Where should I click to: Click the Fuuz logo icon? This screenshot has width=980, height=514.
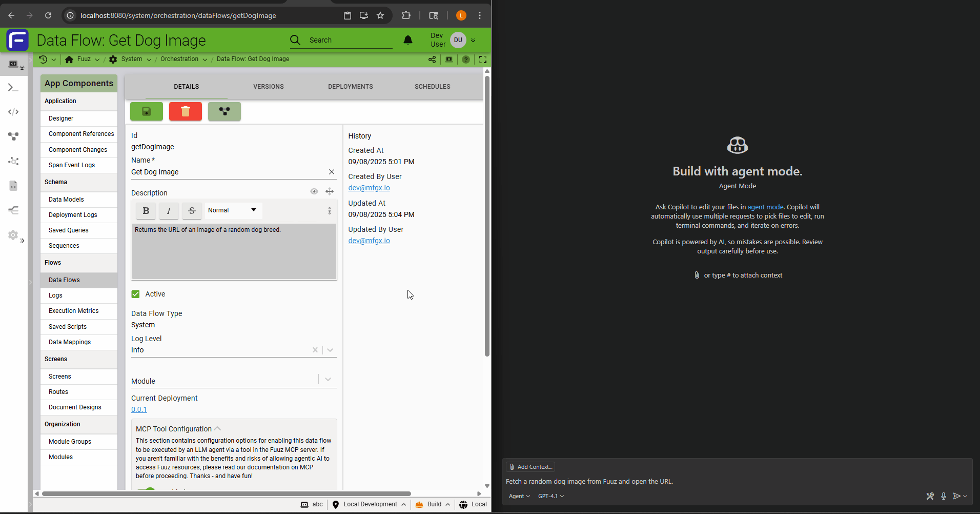17,40
